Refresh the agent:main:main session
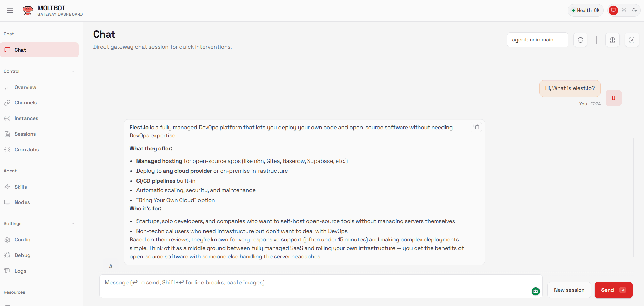644x306 pixels. (580, 40)
